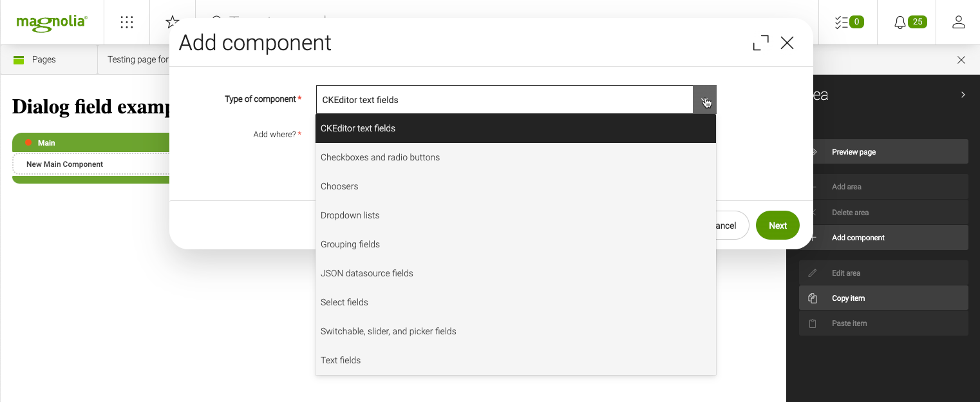Click the Pages green icon

(19, 60)
